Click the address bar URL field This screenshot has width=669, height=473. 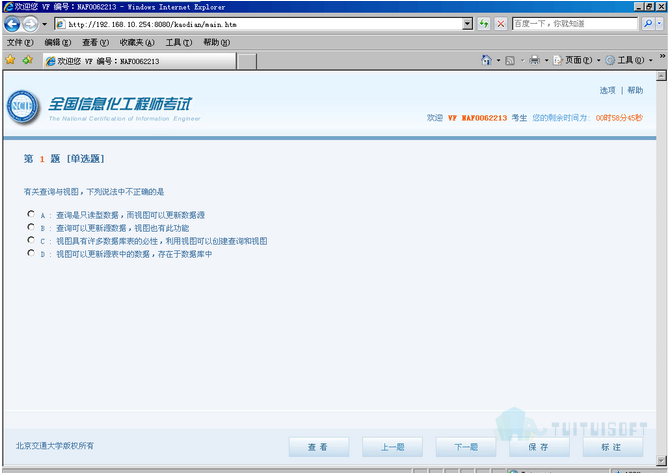tap(259, 24)
